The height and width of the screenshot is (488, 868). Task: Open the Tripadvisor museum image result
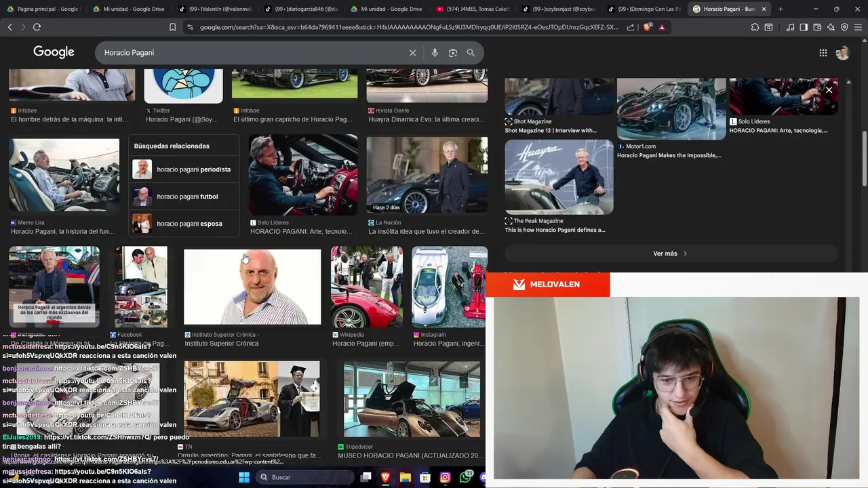(412, 399)
